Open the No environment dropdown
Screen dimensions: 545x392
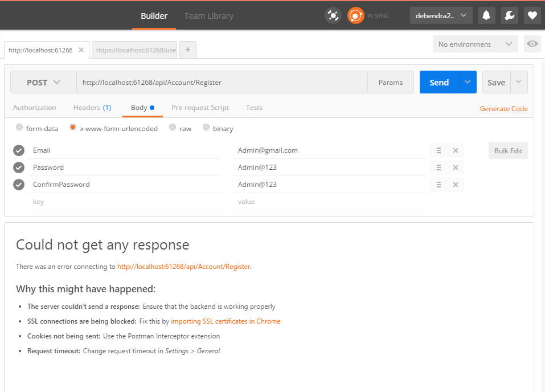click(x=475, y=44)
